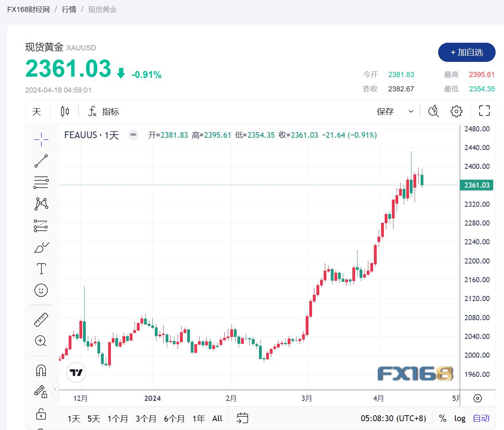Select the brush drawing tool
This screenshot has height=430, width=504.
[x=41, y=248]
